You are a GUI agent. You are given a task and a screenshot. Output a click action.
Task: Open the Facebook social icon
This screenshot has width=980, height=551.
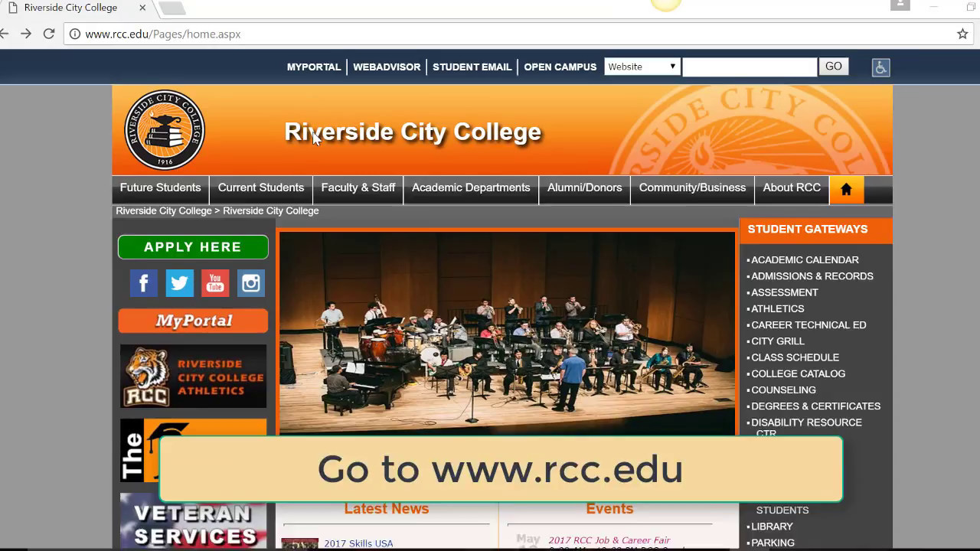tap(144, 283)
